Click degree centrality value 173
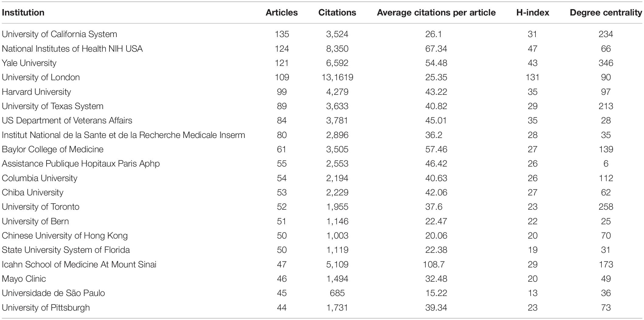Viewport: 644px width, 320px height. [x=606, y=264]
